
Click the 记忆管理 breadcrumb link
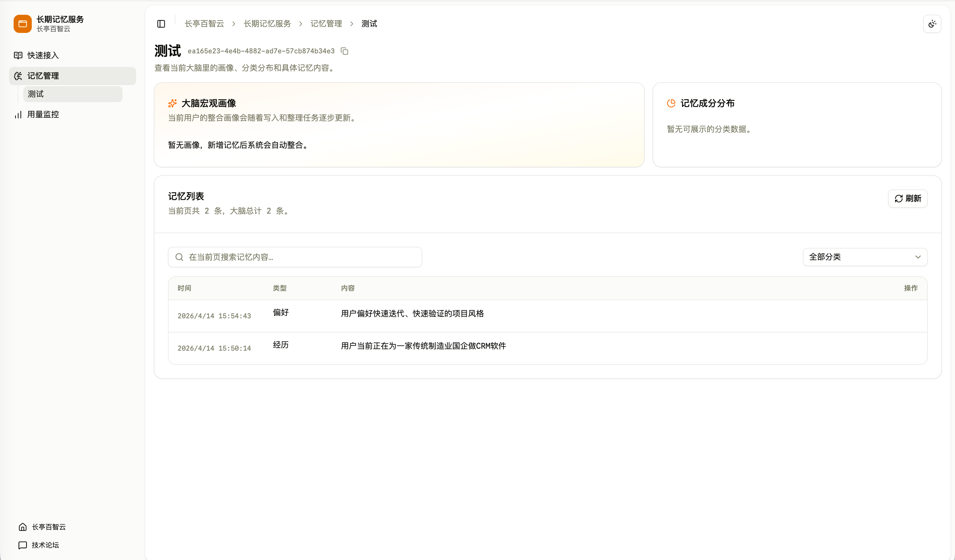click(326, 24)
